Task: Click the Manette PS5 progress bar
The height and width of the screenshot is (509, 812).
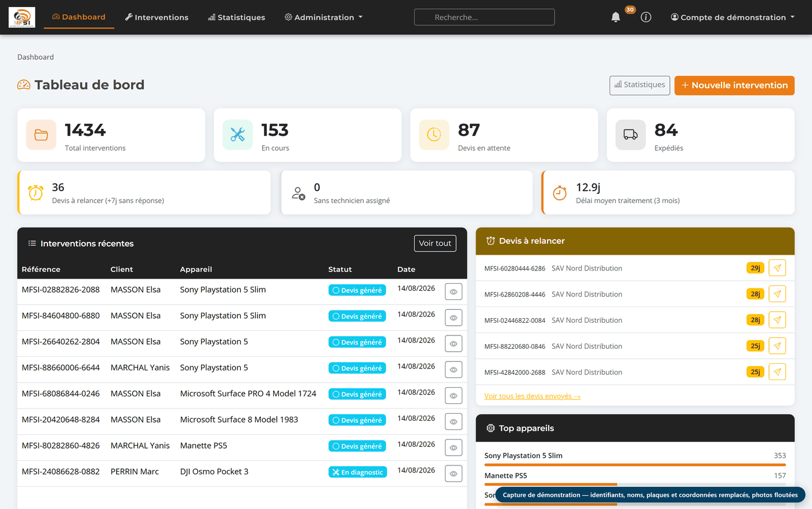Action: 635,485
